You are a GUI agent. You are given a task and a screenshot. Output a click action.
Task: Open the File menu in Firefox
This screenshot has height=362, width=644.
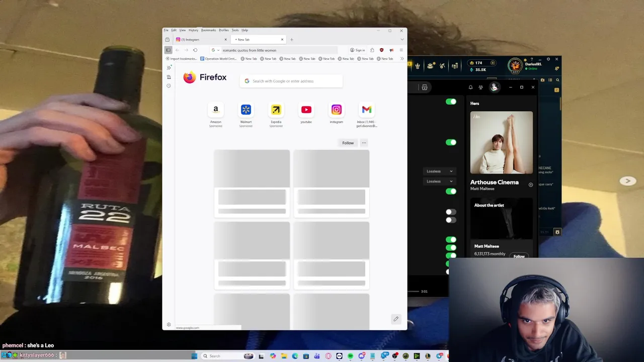(x=166, y=30)
